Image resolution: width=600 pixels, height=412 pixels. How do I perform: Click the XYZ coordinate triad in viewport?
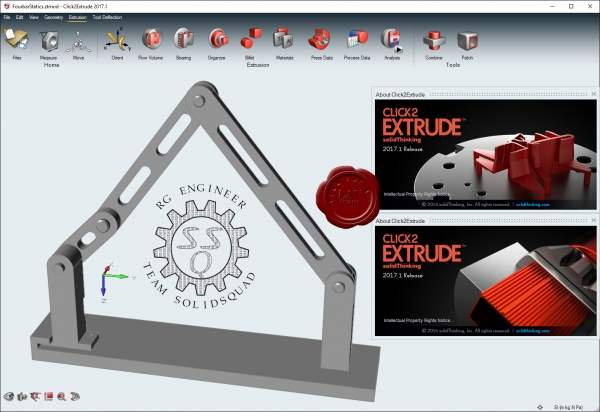pyautogui.click(x=115, y=280)
